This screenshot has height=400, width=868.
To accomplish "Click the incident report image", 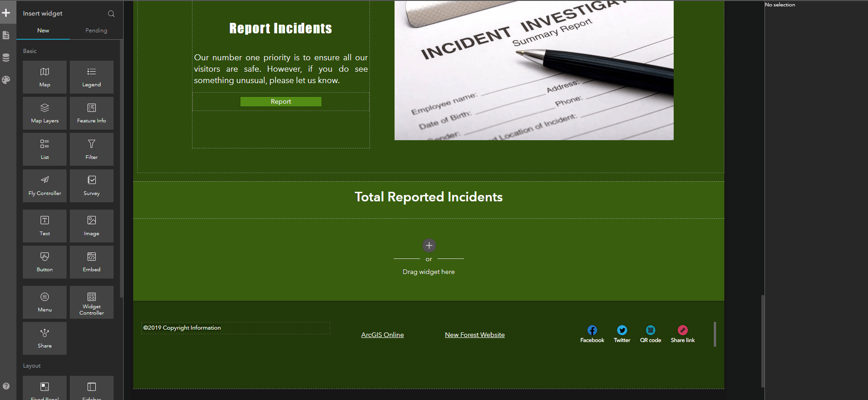I will pyautogui.click(x=534, y=70).
